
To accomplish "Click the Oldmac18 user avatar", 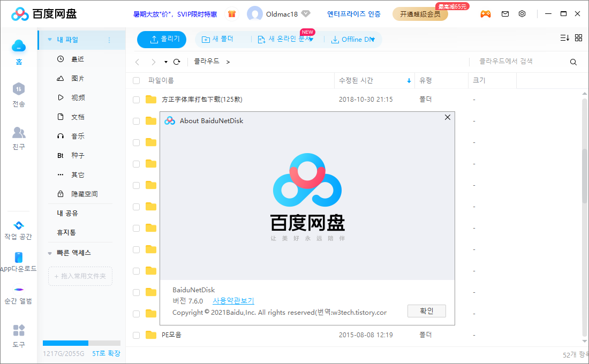I will (x=255, y=14).
